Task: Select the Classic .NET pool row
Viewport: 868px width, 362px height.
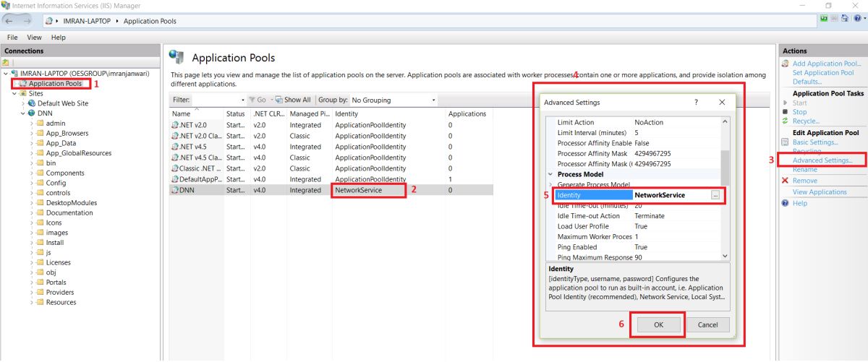Action: point(330,168)
